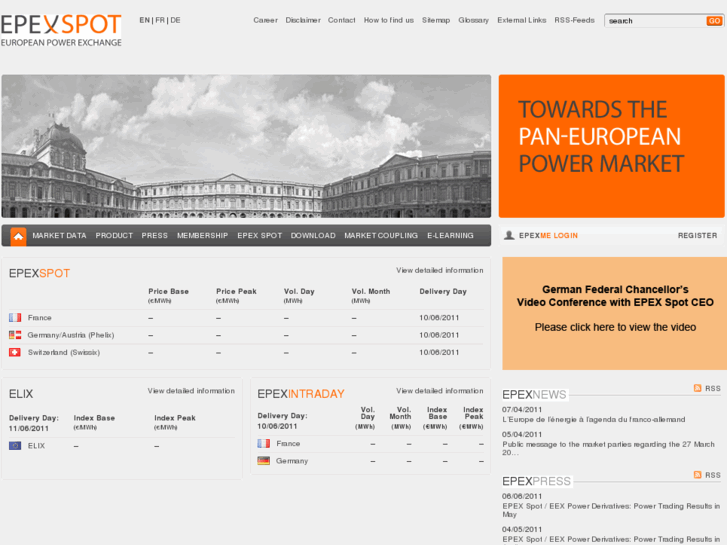Open the MARKET DATA menu
727x545 pixels.
tap(59, 236)
